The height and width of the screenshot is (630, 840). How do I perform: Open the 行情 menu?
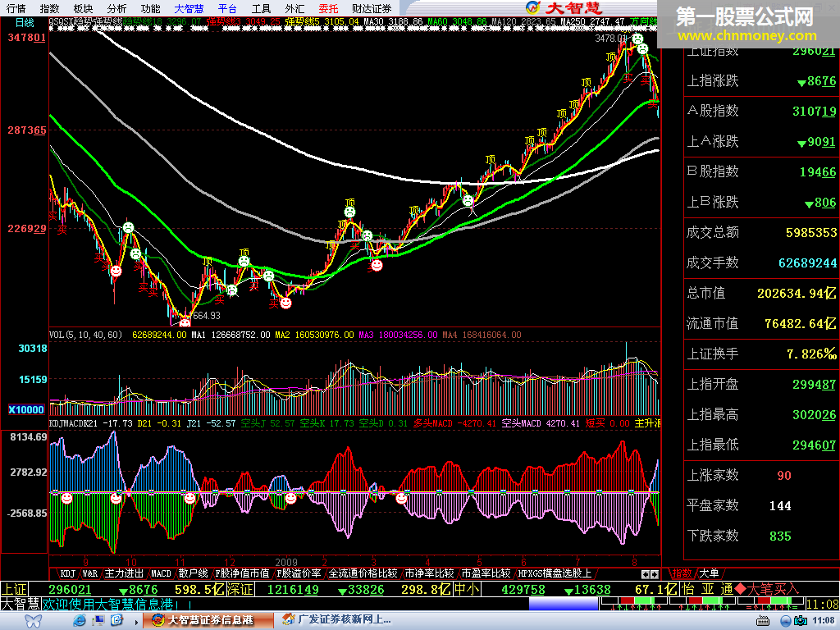click(16, 8)
